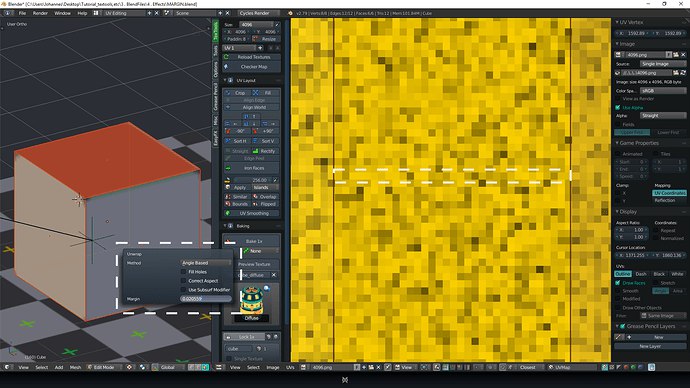Click the Diffuse bake thumbnail
The height and width of the screenshot is (388, 690).
pos(252,303)
